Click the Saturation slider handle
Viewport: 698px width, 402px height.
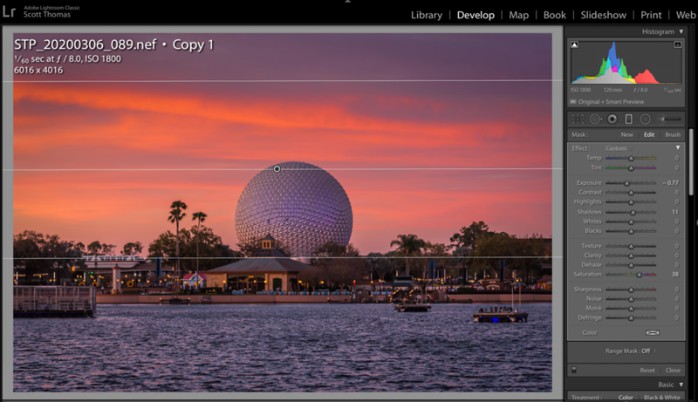point(639,275)
